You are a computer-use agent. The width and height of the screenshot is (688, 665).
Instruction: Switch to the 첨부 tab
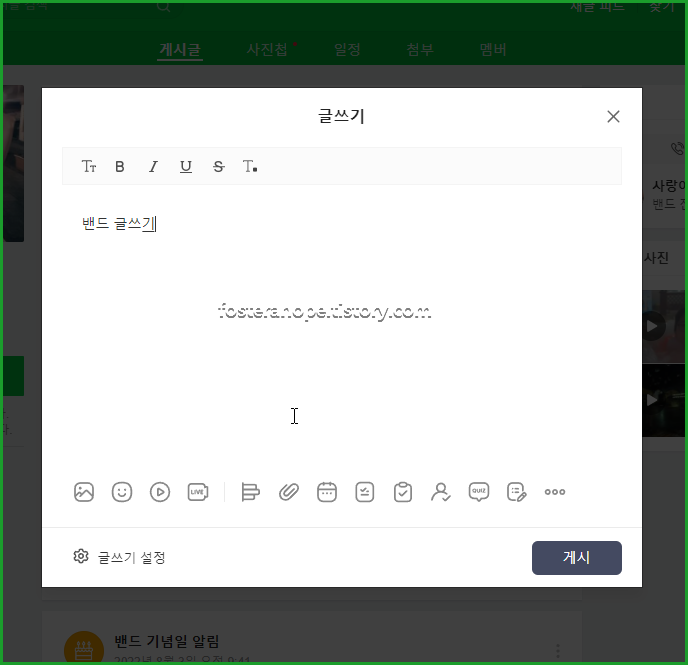click(420, 50)
